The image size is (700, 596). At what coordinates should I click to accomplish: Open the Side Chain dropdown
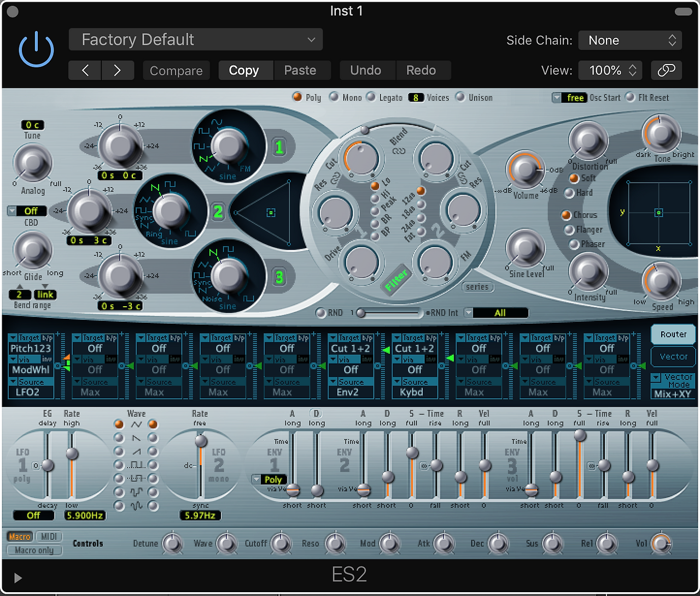[630, 40]
